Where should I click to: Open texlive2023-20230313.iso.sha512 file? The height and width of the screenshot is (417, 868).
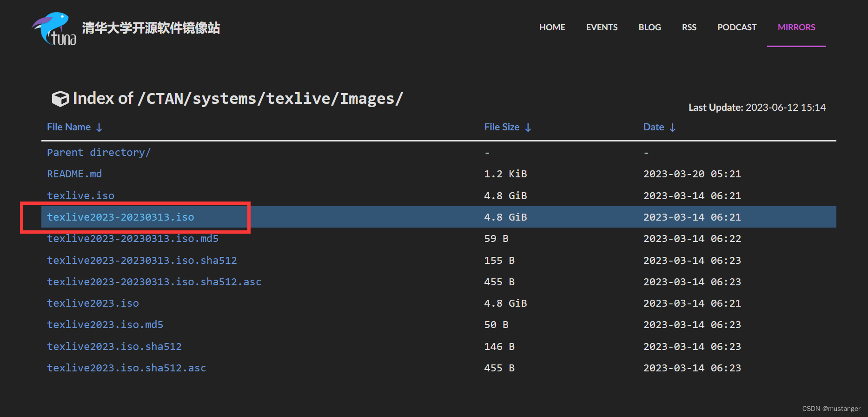[142, 260]
